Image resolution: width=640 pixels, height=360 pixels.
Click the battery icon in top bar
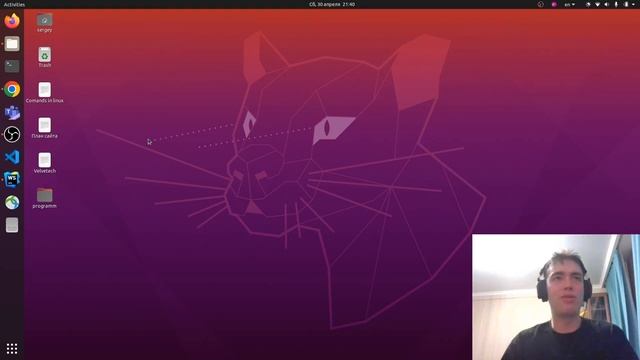click(x=626, y=4)
